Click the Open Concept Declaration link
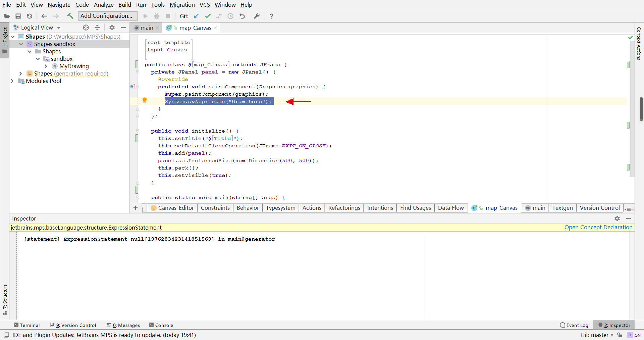Viewport: 644px width, 340px height. point(598,227)
